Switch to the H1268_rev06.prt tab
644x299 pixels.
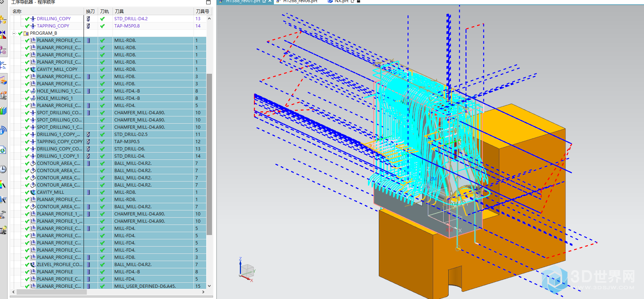(300, 1)
